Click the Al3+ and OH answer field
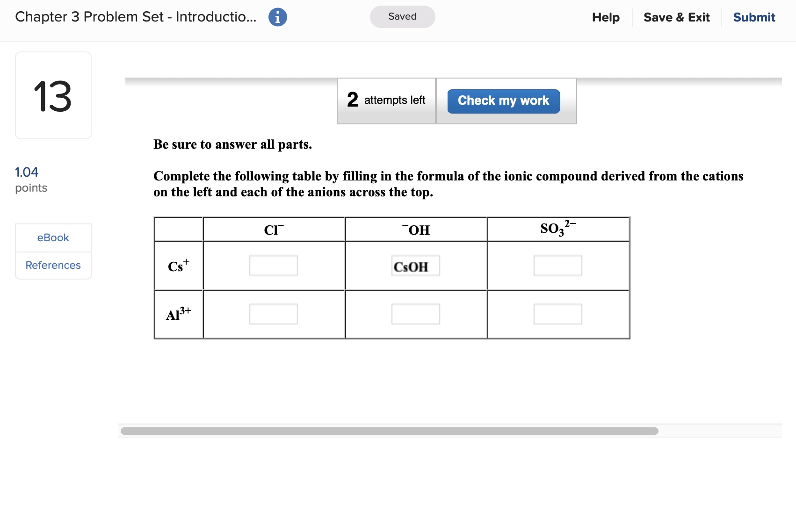This screenshot has width=796, height=532. [x=415, y=314]
